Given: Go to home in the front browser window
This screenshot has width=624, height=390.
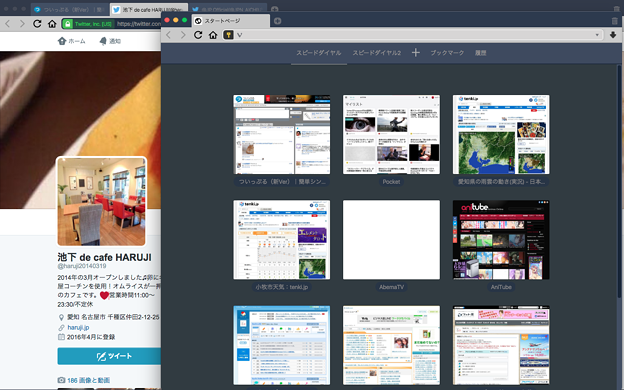Looking at the screenshot, I should click(x=213, y=35).
